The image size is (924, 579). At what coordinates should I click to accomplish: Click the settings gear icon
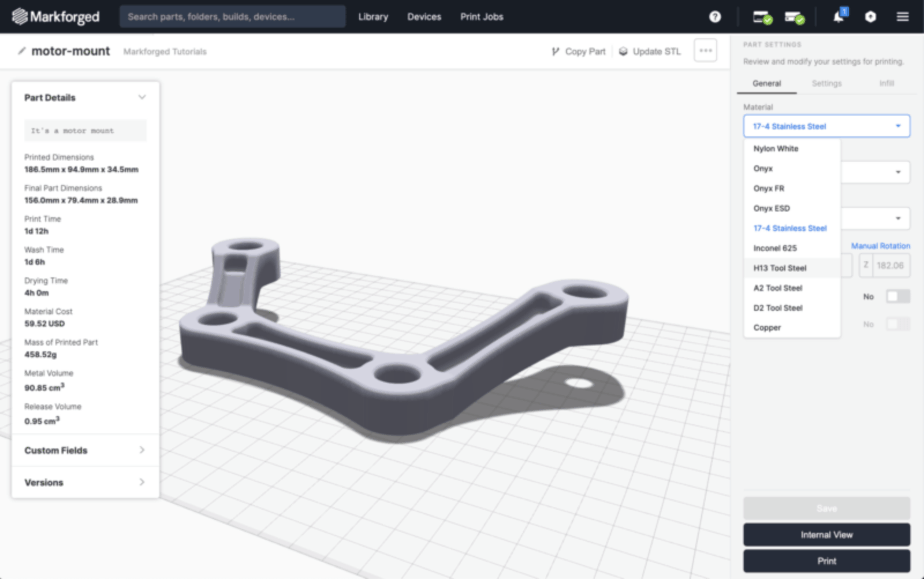(x=870, y=17)
